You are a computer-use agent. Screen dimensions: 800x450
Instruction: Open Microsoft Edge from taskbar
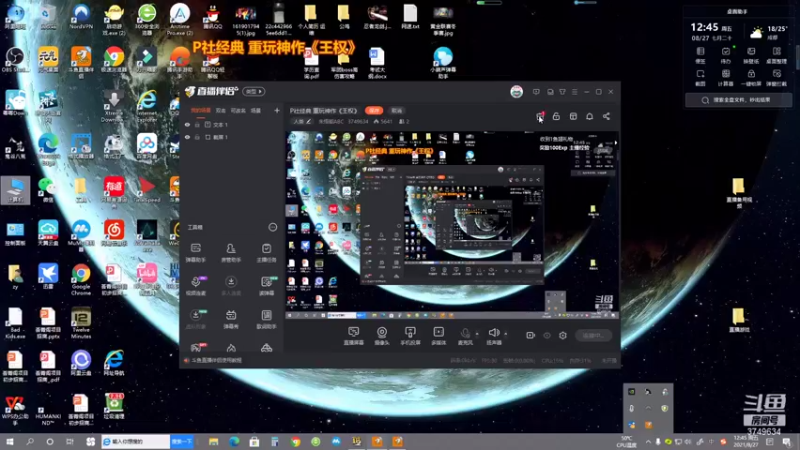[x=234, y=441]
